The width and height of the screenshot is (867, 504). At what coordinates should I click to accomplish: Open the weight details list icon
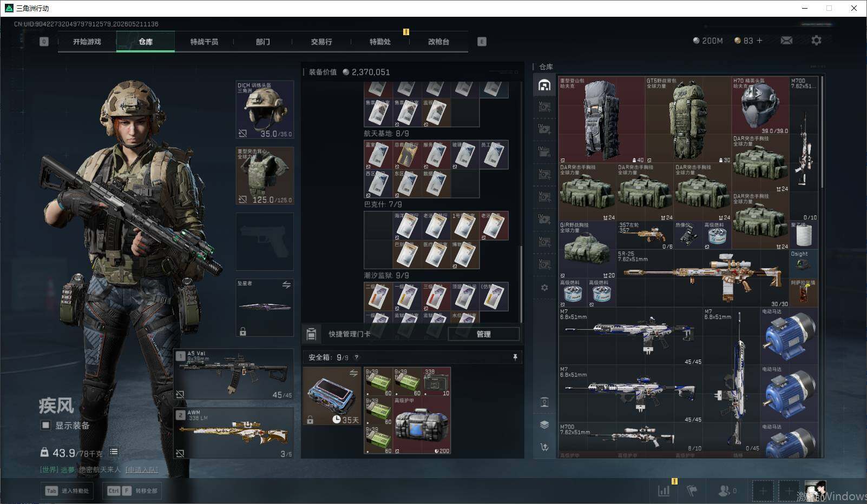(114, 452)
